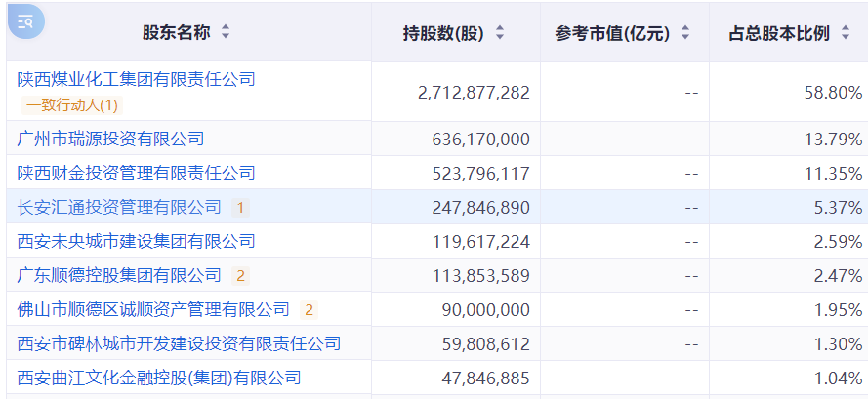868x399 pixels.
Task: Click badge 1 next to 长安汇通投资管理有限公司
Action: coord(240,208)
